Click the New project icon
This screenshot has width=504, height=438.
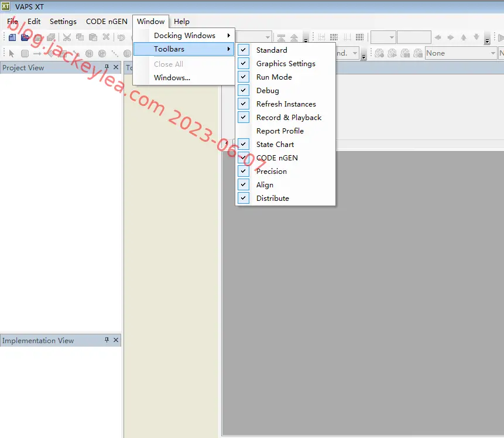pos(12,37)
